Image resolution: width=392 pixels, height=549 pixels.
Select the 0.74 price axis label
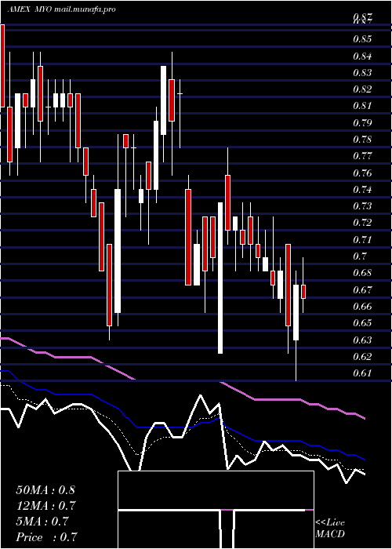tap(362, 190)
